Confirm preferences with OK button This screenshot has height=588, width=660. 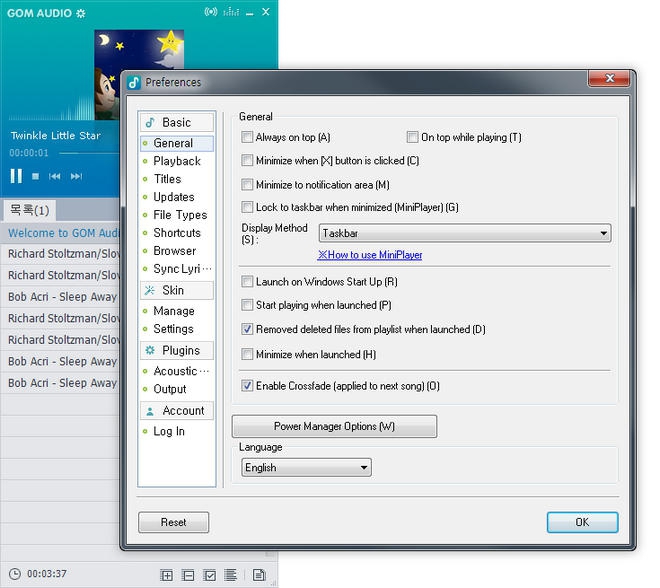point(583,522)
